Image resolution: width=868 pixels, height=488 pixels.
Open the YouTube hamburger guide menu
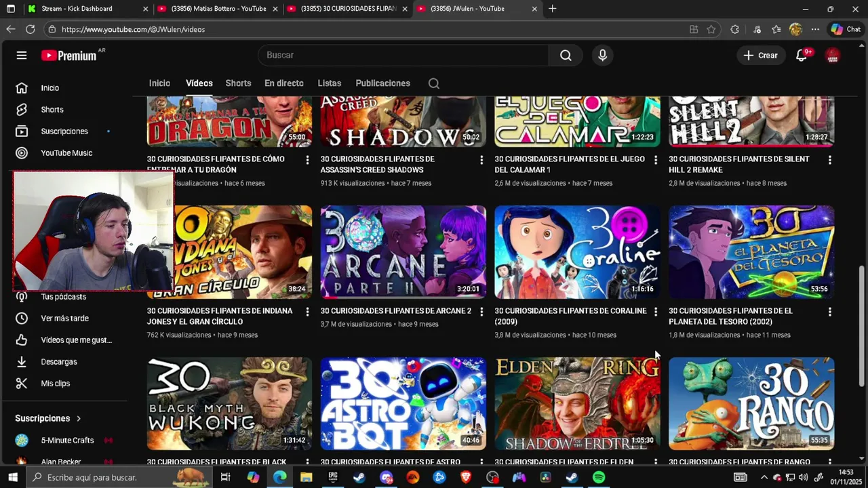22,56
